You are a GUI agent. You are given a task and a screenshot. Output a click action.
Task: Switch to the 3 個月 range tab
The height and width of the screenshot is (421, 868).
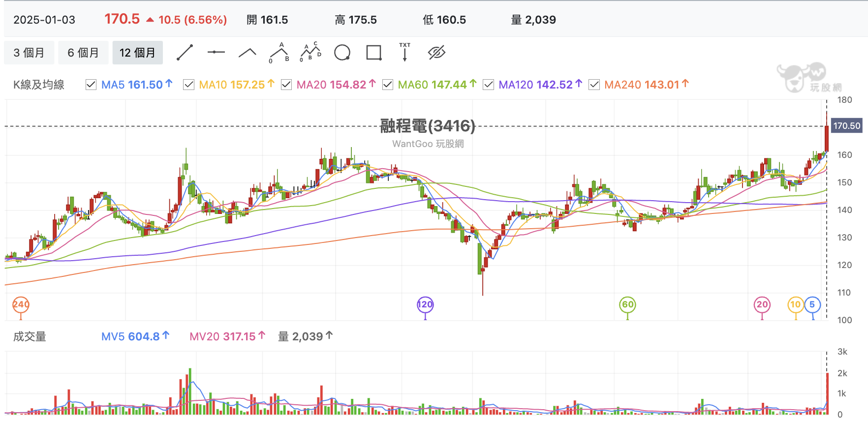click(x=29, y=53)
